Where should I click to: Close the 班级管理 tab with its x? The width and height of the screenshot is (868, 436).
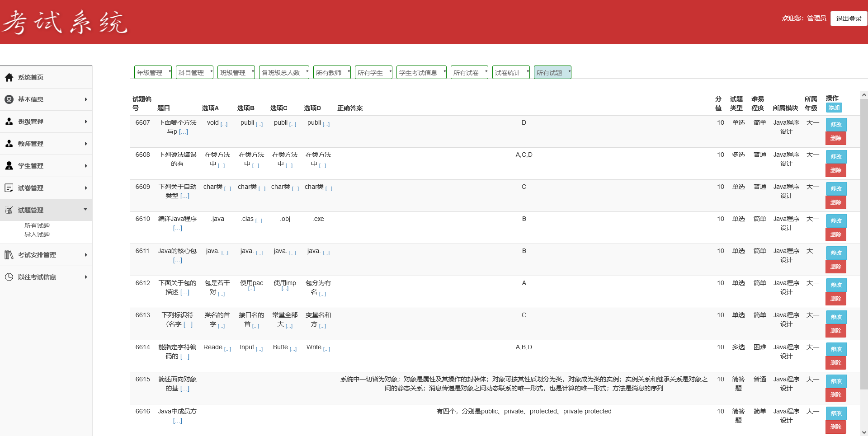point(253,71)
